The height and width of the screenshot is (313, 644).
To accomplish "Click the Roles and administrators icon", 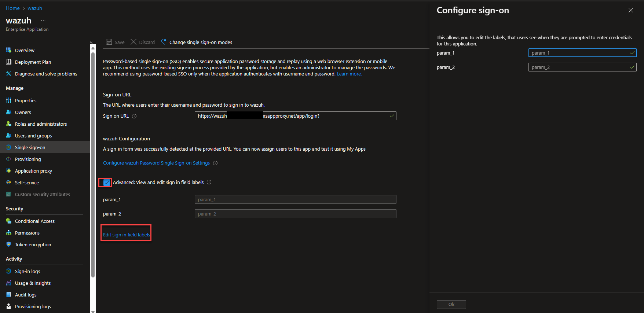I will pos(9,124).
